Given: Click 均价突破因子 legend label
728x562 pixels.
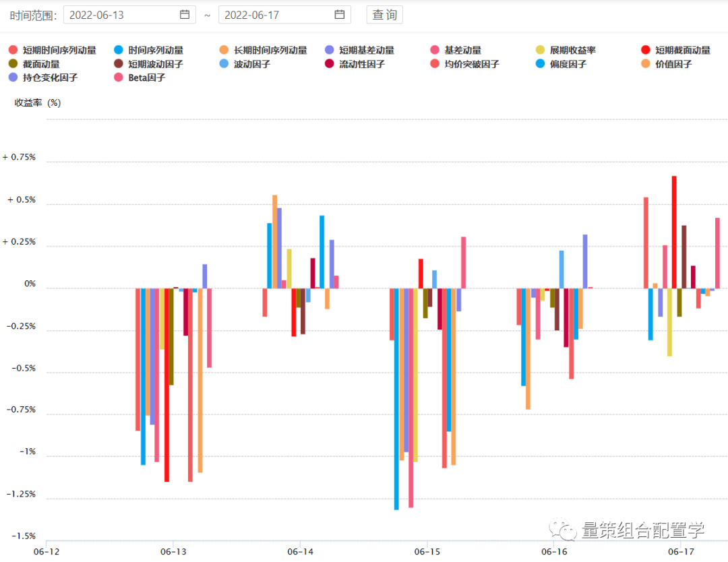Looking at the screenshot, I should pyautogui.click(x=472, y=64).
